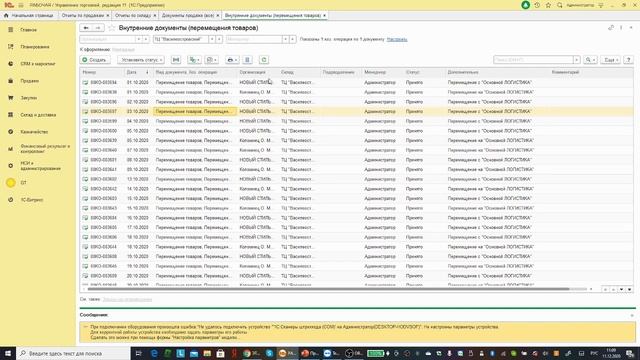Open favorites star in title bar
Viewport: 640px width, 360px height.
pyautogui.click(x=548, y=5)
